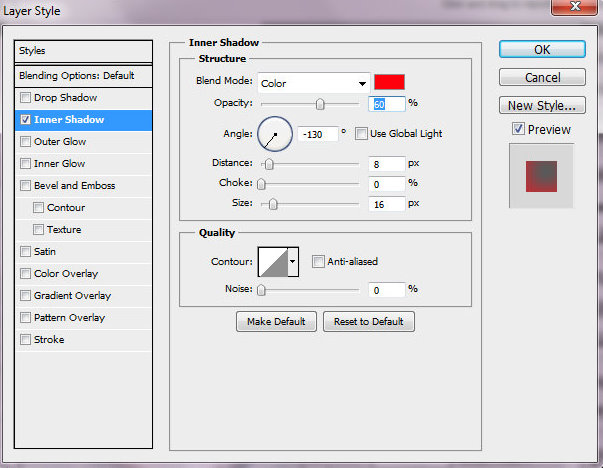Tick the Texture sub-option checkbox
Image resolution: width=603 pixels, height=468 pixels.
click(x=38, y=230)
